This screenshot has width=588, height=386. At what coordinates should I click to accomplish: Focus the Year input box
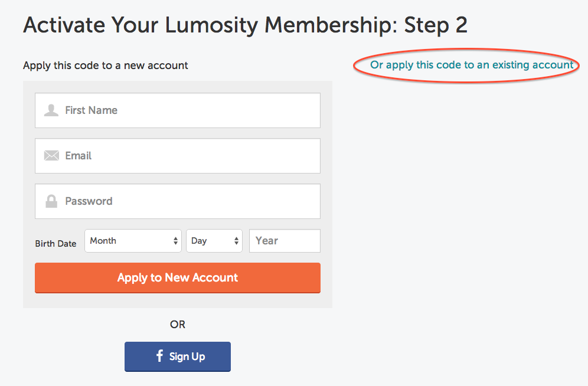[285, 241]
